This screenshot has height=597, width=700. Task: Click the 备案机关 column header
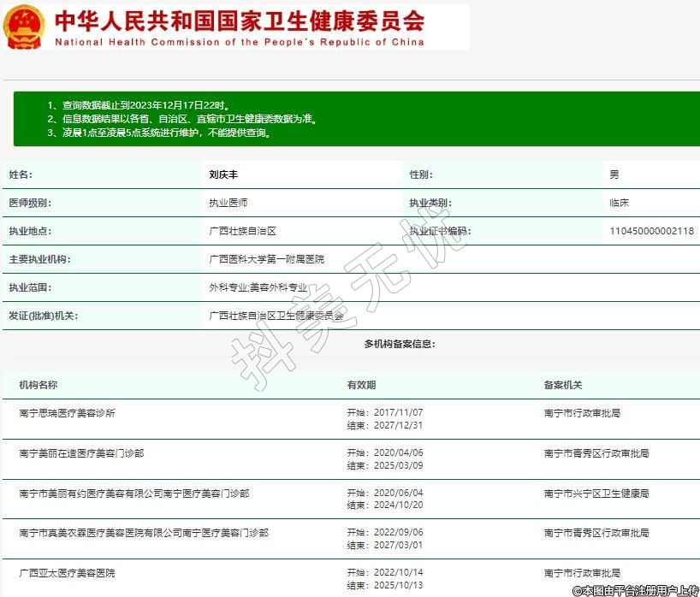(563, 385)
